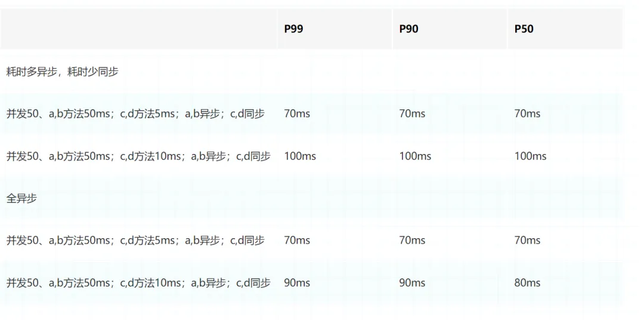Viewport: 644px width, 320px height.
Task: Click the P99 column header
Action: (293, 29)
